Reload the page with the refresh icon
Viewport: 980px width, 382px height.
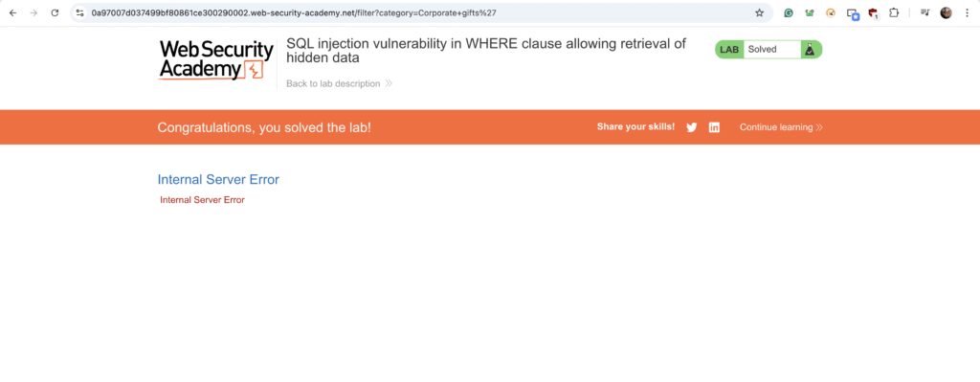[55, 12]
